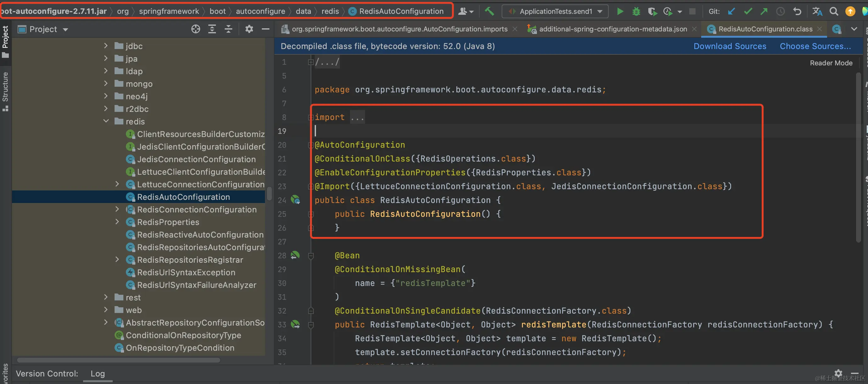This screenshot has height=384, width=868.
Task: Click Git commit checkmark icon
Action: coord(748,11)
